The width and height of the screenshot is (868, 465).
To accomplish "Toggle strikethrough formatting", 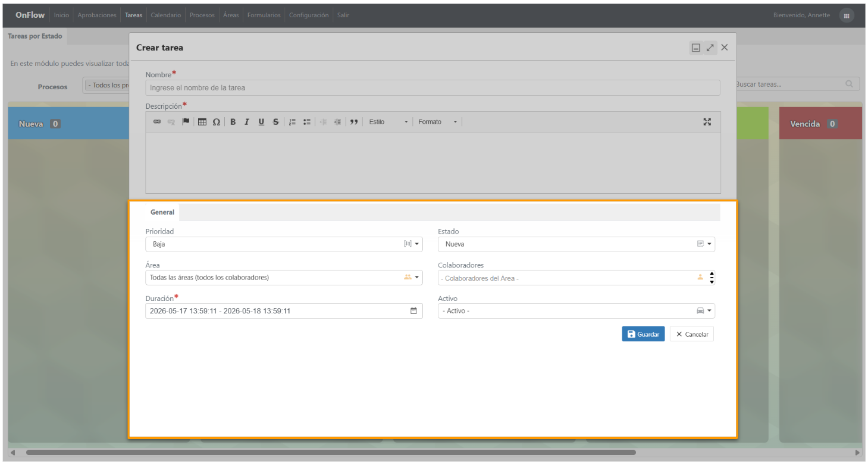I will pyautogui.click(x=275, y=122).
